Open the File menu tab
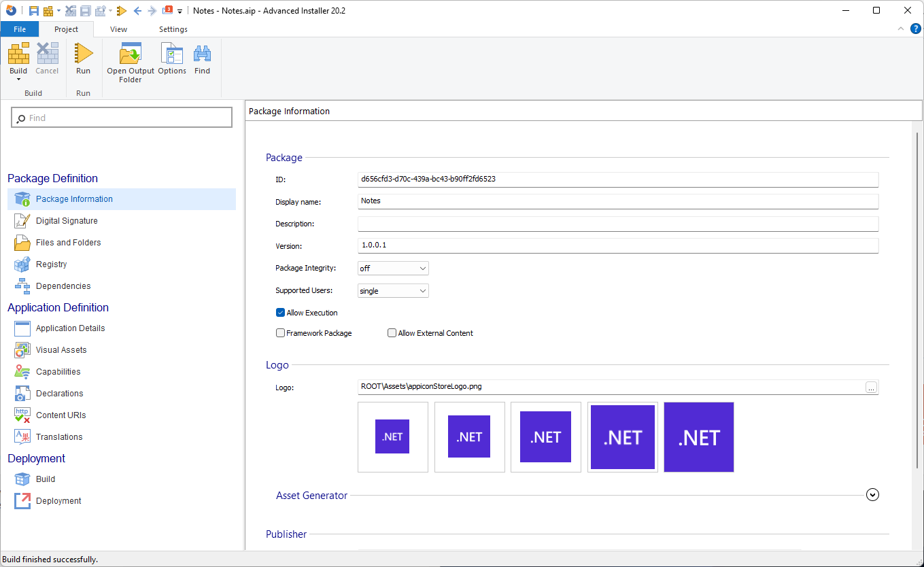The width and height of the screenshot is (924, 567). pos(20,29)
